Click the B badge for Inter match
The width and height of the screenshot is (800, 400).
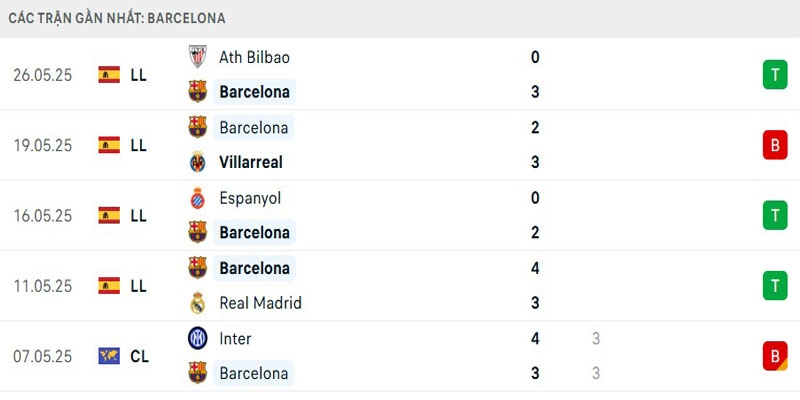coord(775,356)
